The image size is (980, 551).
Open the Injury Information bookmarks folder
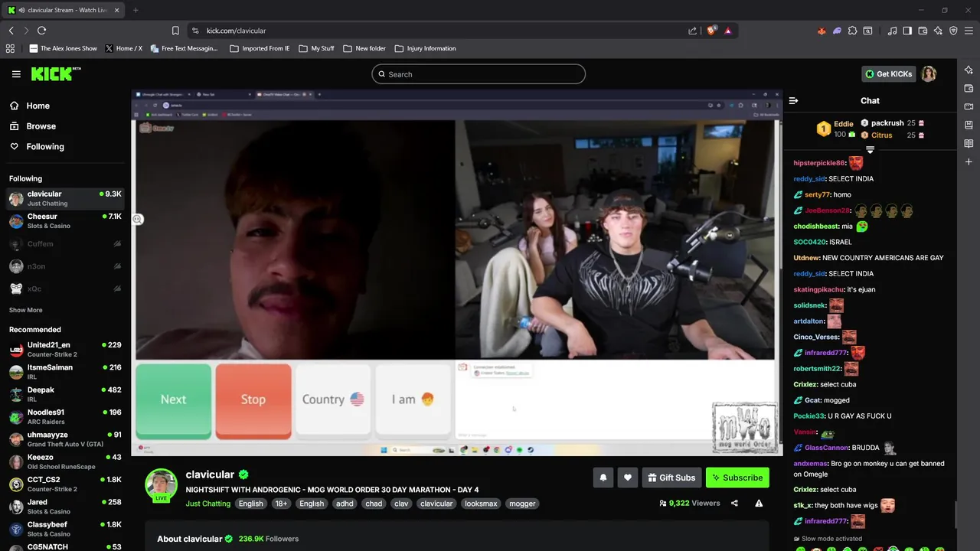pos(425,48)
